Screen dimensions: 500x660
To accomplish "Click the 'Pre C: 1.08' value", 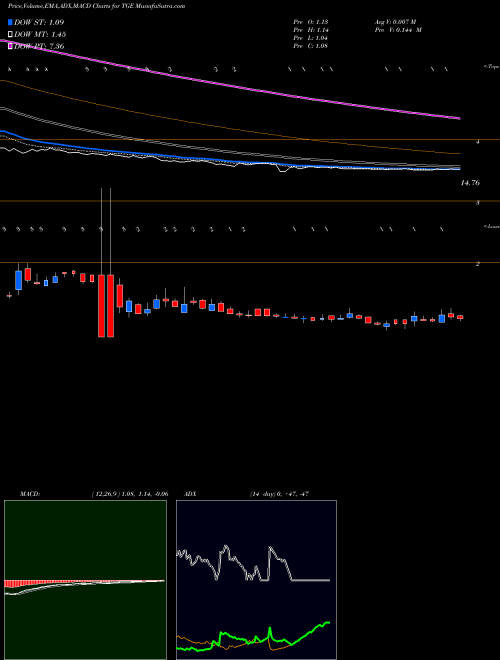I will [x=312, y=46].
